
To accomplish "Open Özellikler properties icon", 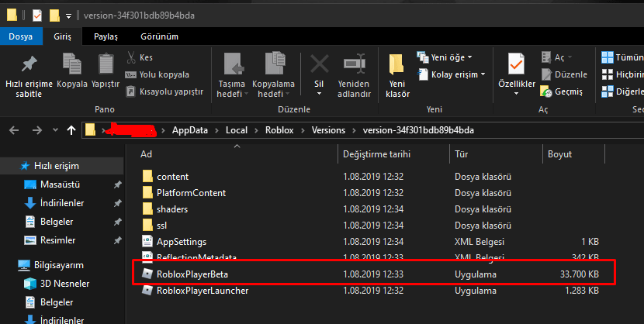I will click(x=516, y=64).
